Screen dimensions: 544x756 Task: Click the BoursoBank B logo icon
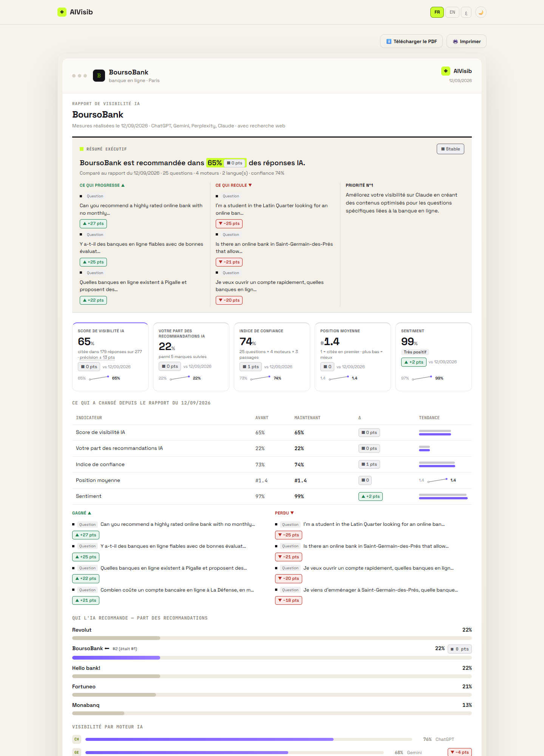(99, 76)
